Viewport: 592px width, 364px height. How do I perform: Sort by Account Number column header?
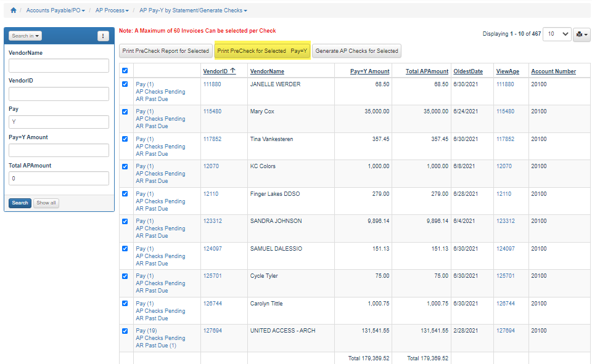click(554, 71)
